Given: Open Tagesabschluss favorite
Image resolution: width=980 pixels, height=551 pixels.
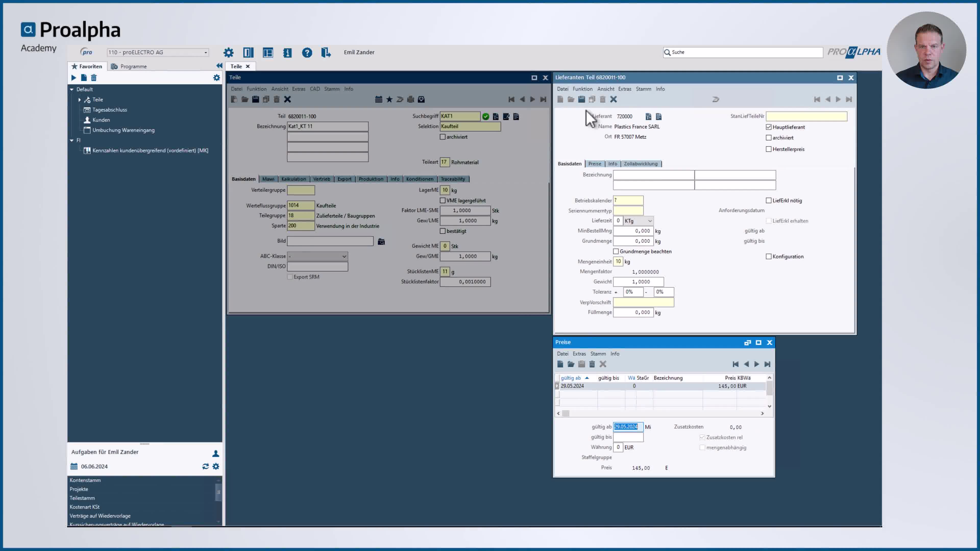Looking at the screenshot, I should [109, 109].
